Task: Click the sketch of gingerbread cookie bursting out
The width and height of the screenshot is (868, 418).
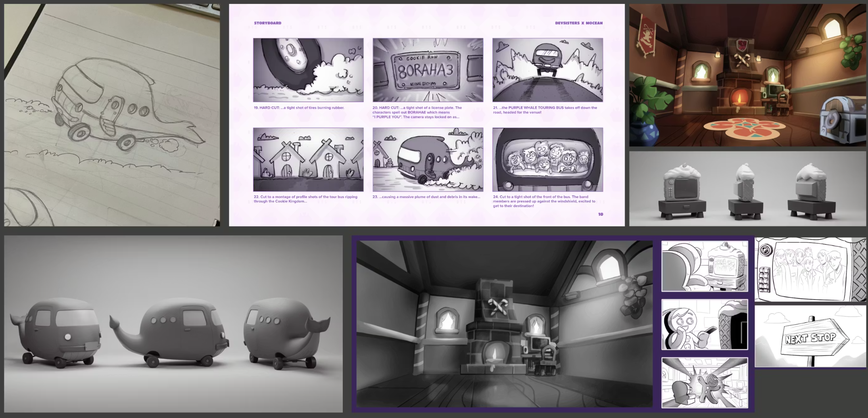Action: (x=705, y=383)
